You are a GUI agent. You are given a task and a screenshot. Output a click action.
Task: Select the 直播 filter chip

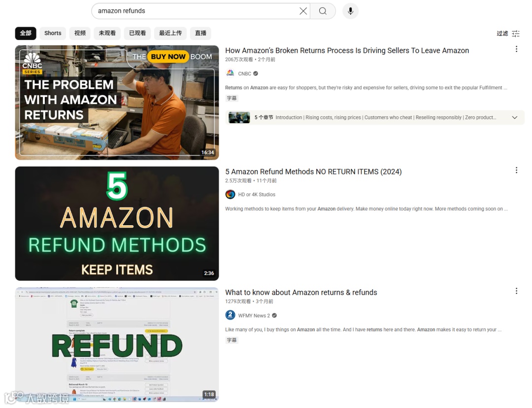[200, 34]
